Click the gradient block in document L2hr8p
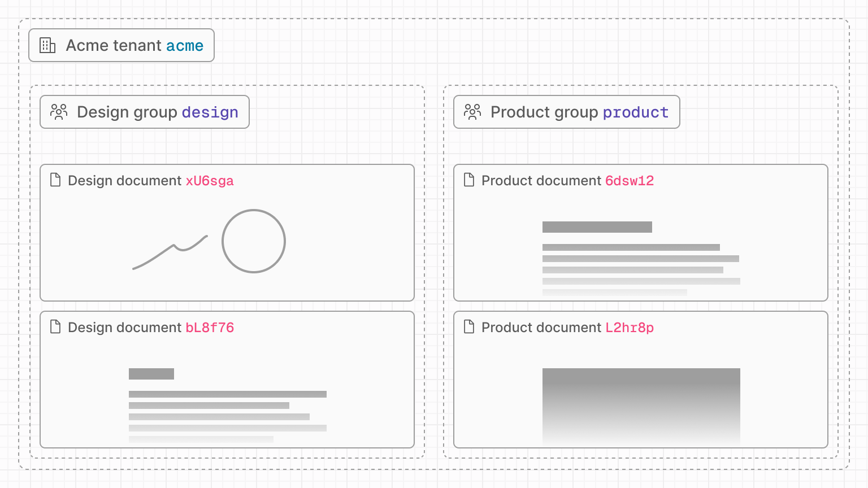 (641, 406)
